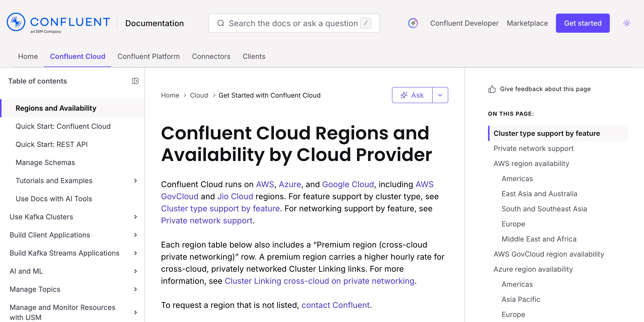Screen dimensions: 644x322
Task: Click the Confluent logo
Action: [x=58, y=23]
